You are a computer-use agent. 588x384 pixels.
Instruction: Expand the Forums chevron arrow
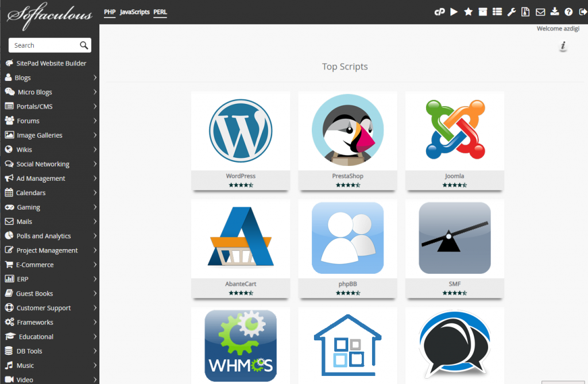coord(95,121)
